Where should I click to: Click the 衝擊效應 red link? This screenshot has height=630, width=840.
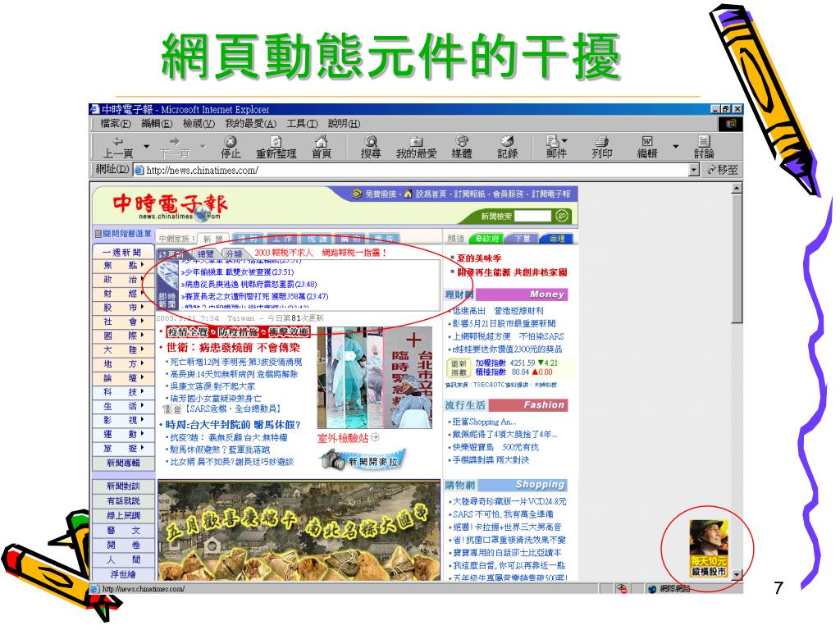point(288,332)
